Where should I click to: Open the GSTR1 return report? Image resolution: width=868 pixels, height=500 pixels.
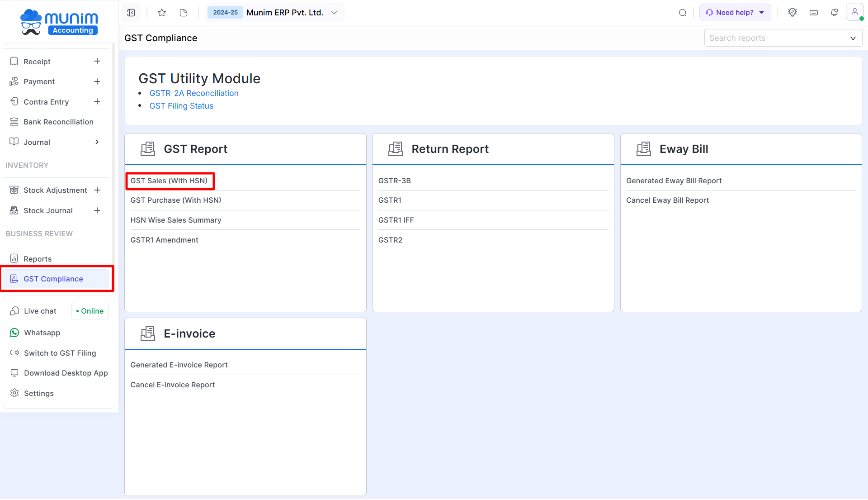(x=390, y=200)
